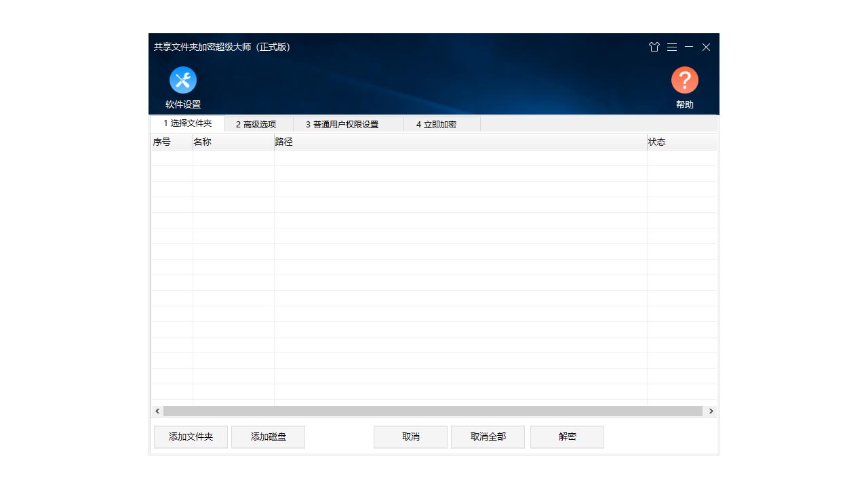
Task: Click the skin (shirt) icon in title bar
Action: point(654,47)
